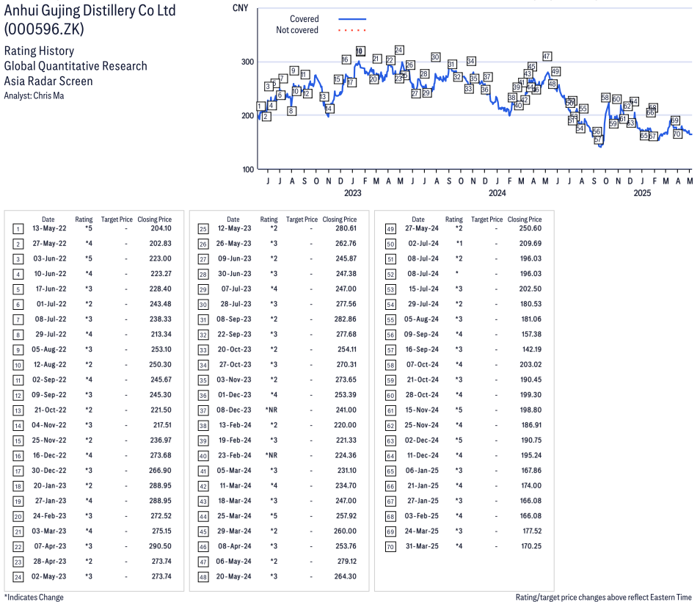Click chart marker 16 on the chart

coord(346,59)
